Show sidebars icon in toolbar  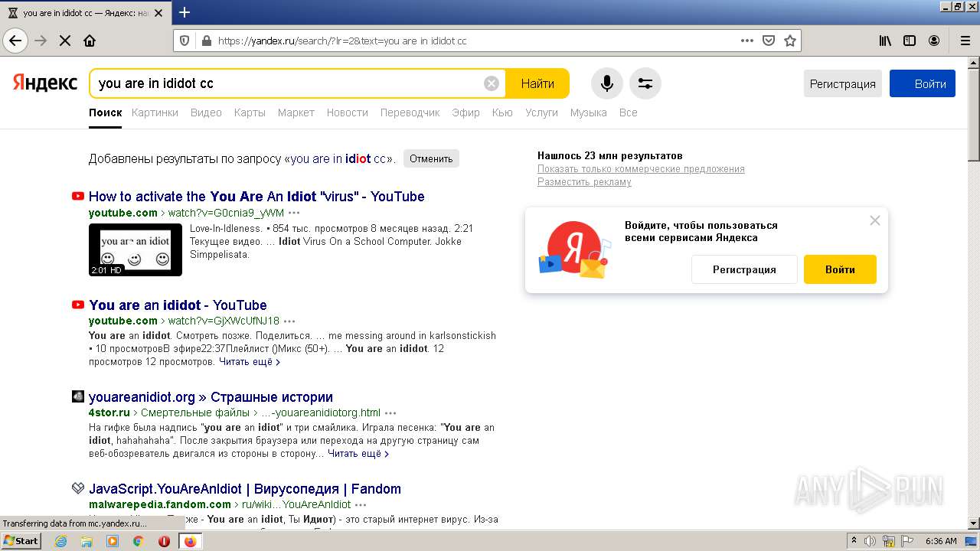[x=910, y=41]
